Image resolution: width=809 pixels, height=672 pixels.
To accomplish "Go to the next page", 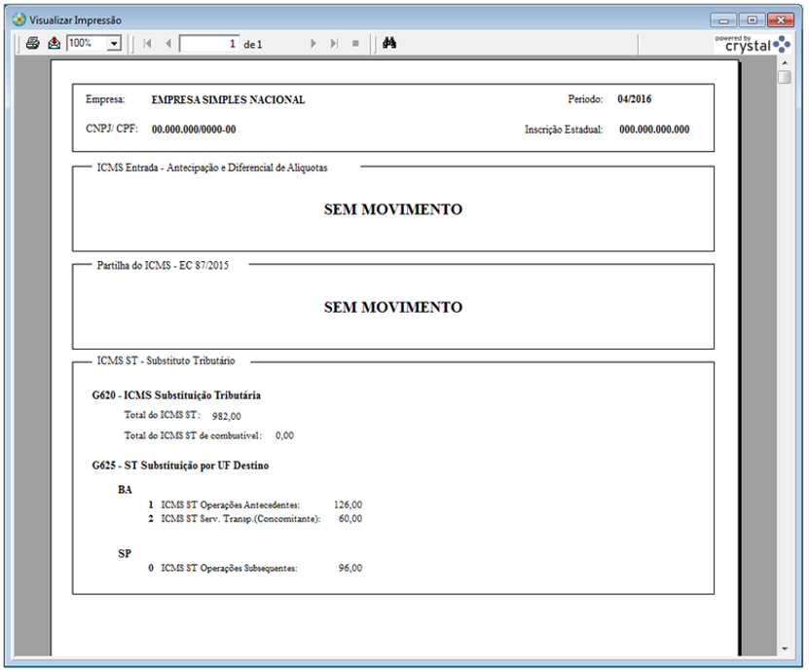I will (x=313, y=44).
